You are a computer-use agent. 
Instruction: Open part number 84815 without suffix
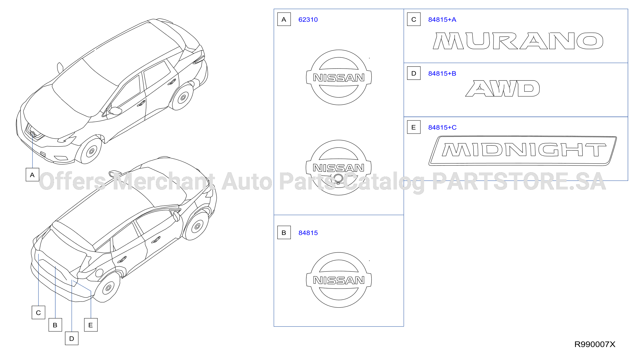point(308,233)
